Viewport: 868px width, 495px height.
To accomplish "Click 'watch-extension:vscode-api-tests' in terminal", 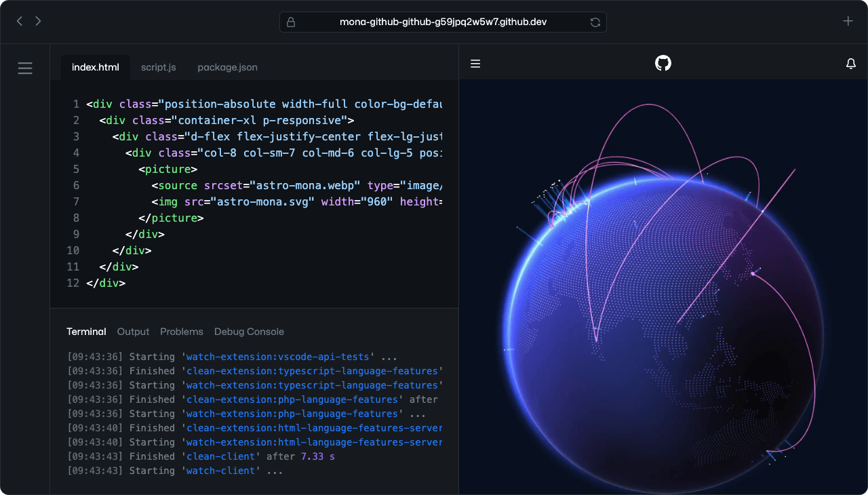I will [x=278, y=357].
